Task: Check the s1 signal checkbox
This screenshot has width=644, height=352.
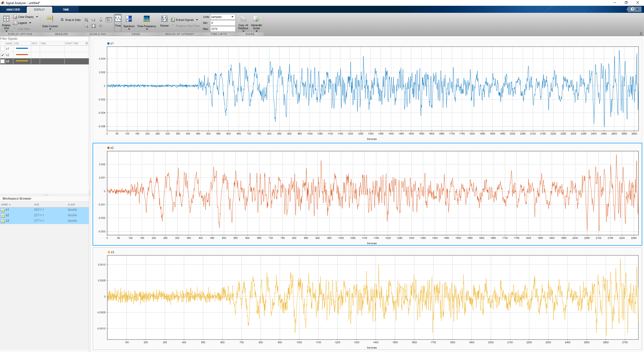Action: tap(3, 49)
